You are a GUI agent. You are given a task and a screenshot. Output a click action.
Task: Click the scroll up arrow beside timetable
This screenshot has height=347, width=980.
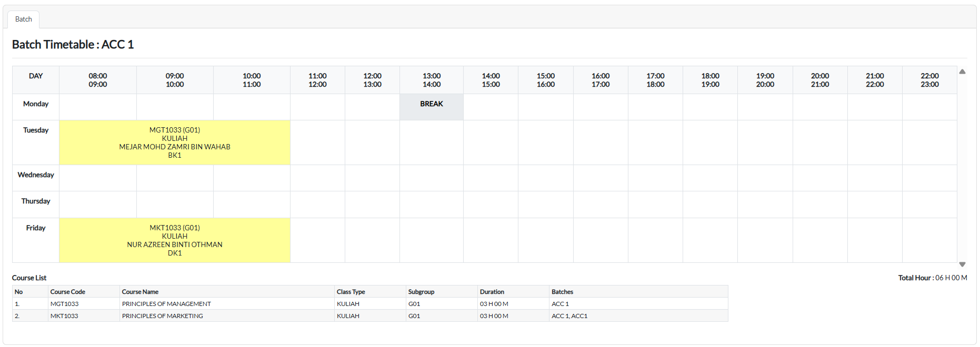pos(962,72)
